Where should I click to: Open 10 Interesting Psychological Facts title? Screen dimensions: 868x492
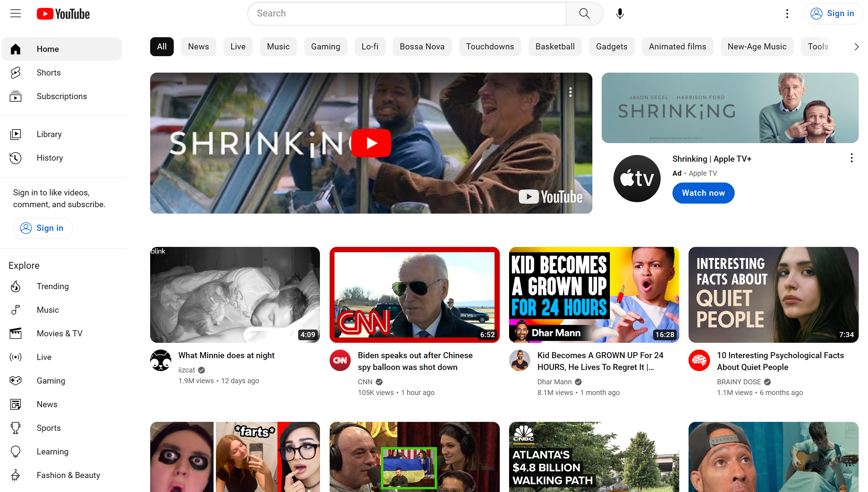[780, 361]
